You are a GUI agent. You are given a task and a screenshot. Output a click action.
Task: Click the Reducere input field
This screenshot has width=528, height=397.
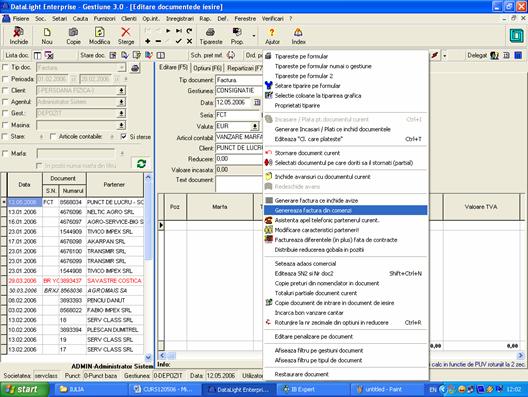[239, 159]
